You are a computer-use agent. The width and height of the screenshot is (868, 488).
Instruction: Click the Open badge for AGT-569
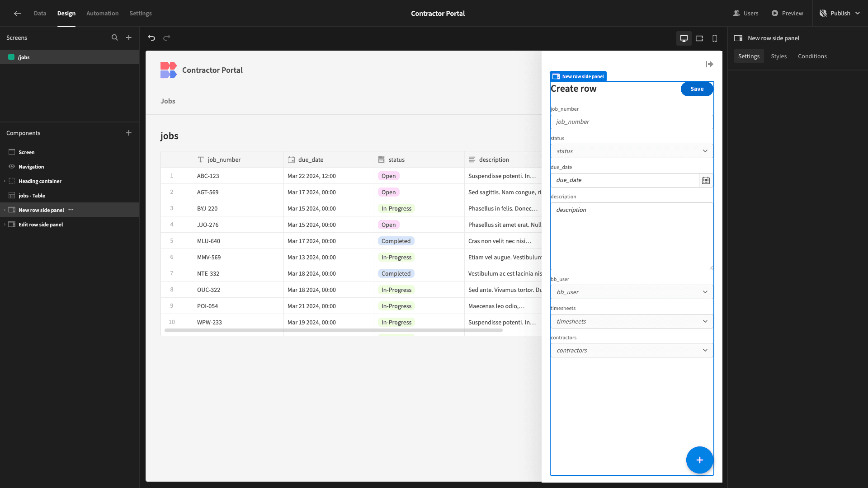388,192
